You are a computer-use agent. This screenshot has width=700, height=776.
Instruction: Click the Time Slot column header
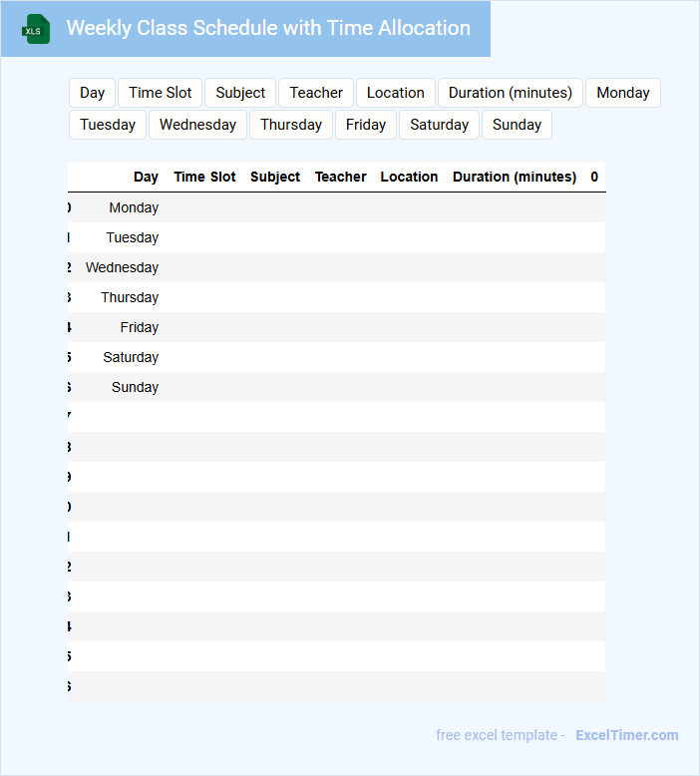pos(204,177)
